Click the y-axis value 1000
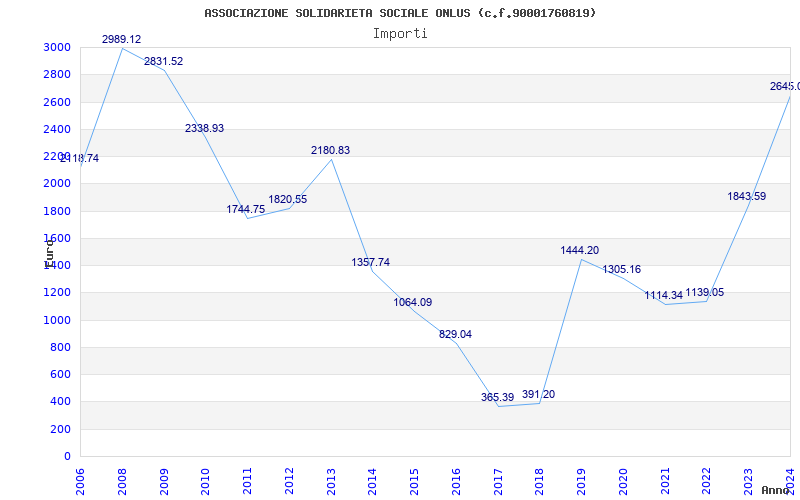This screenshot has height=500, width=800. [x=57, y=320]
